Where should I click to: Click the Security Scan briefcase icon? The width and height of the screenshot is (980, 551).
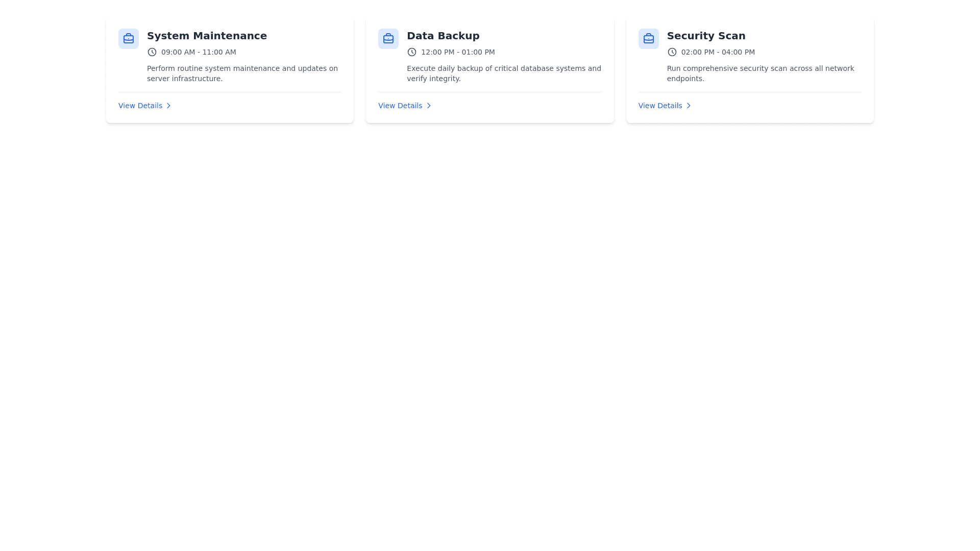[x=648, y=39]
